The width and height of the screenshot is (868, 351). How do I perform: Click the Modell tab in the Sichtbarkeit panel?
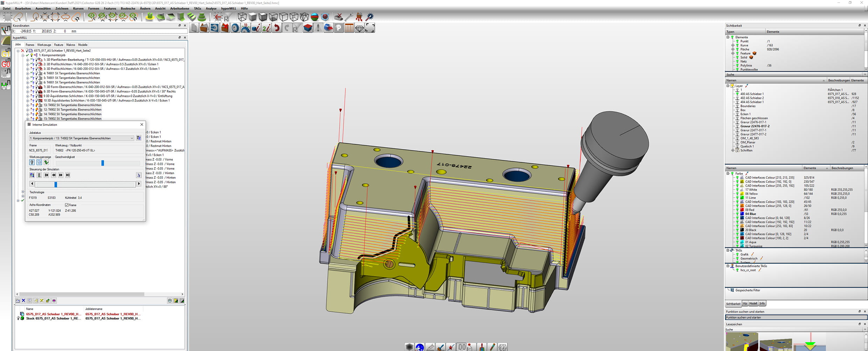tap(753, 303)
